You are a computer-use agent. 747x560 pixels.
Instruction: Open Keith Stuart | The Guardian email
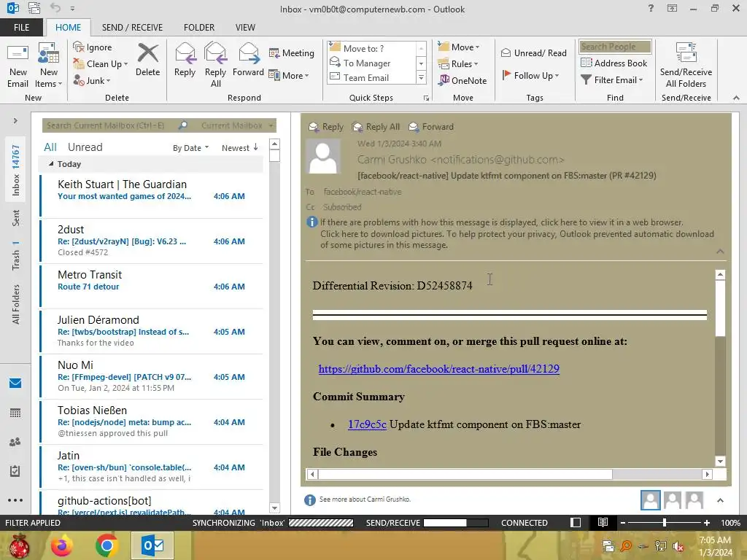(152, 195)
